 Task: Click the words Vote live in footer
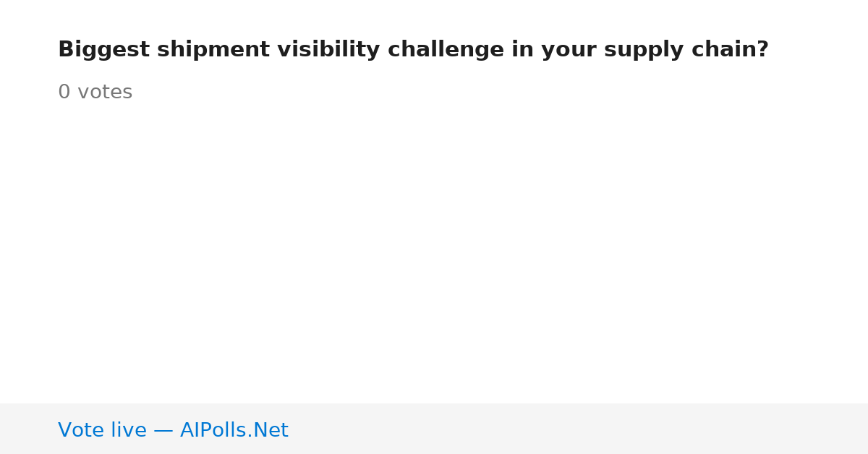tap(102, 430)
